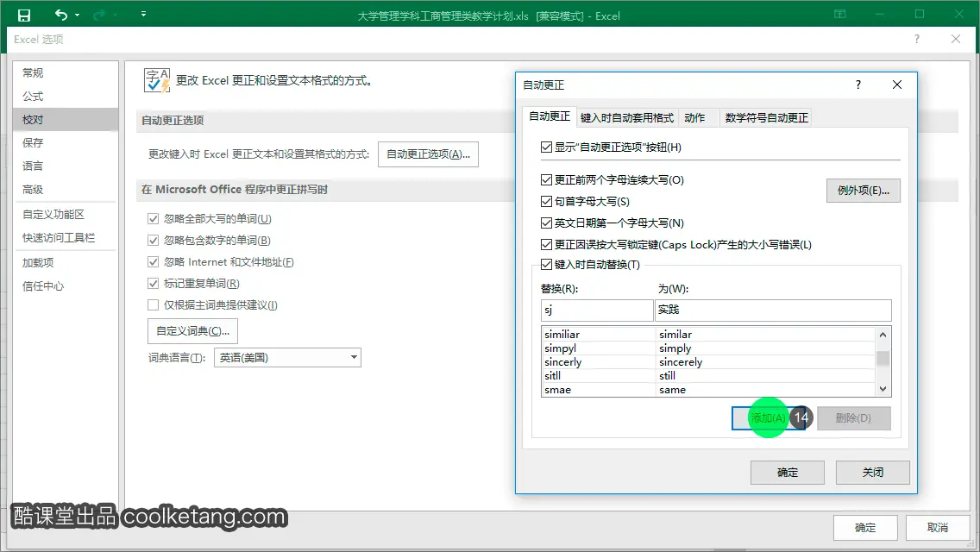Select the simpyl entry in replace list
The width and height of the screenshot is (980, 552).
coord(560,348)
